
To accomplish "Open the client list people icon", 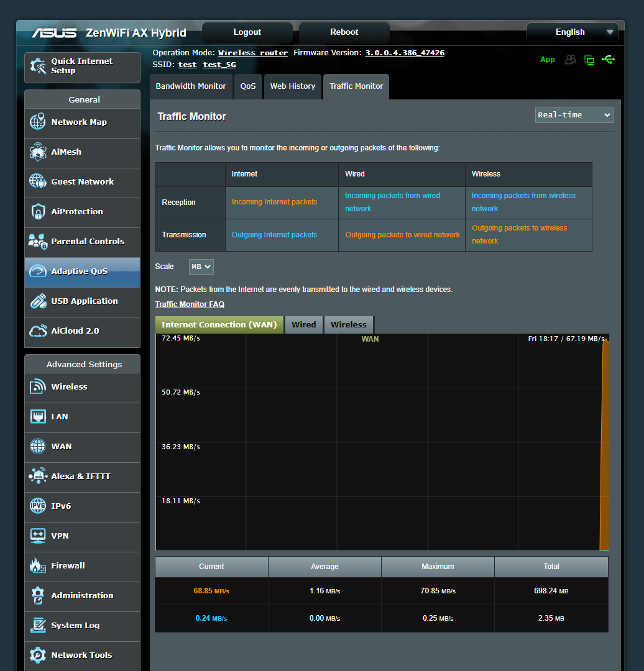I will coord(570,59).
